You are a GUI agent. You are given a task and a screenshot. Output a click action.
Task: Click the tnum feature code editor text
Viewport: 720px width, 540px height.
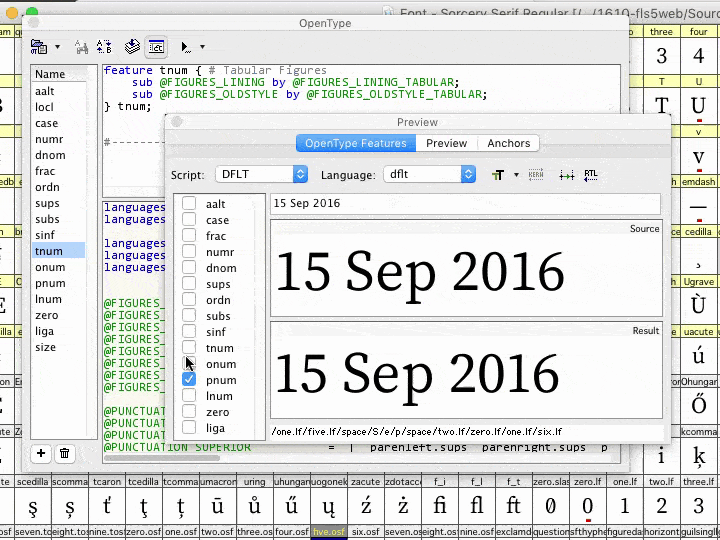pos(295,89)
